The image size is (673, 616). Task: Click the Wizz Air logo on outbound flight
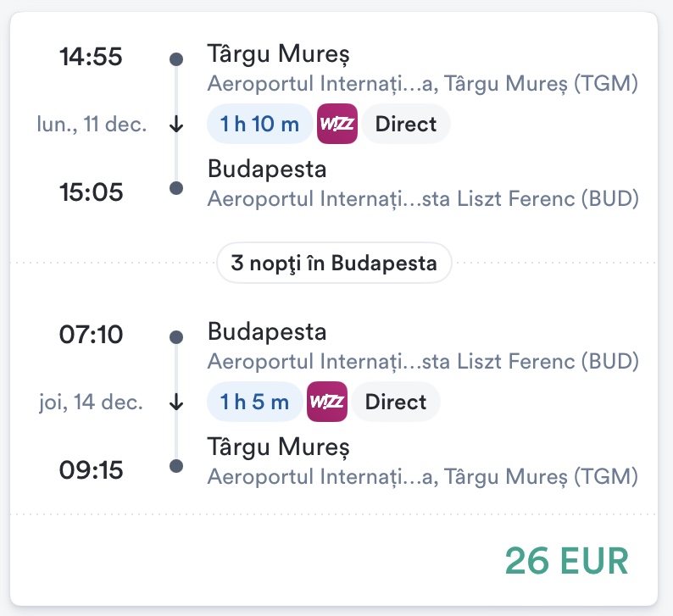337,125
